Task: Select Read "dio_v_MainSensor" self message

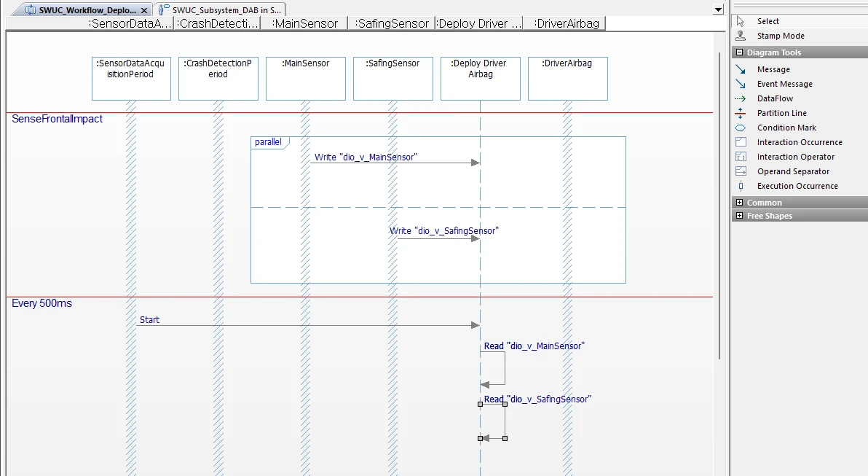Action: (534, 346)
